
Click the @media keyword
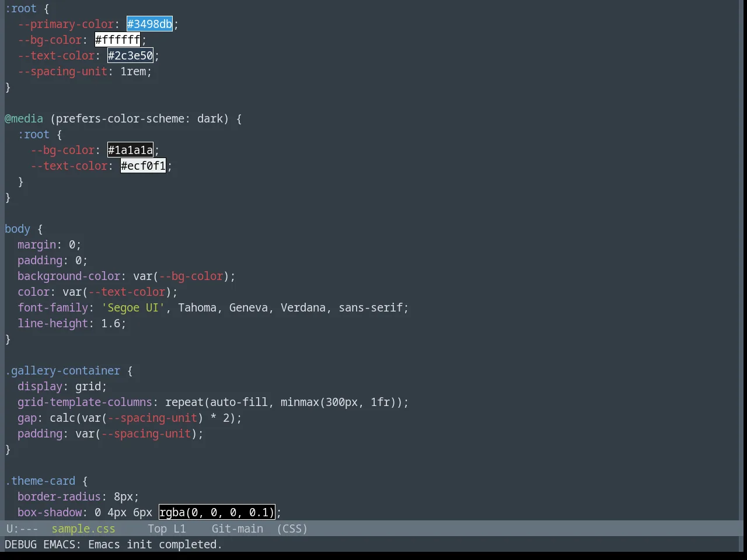click(24, 118)
